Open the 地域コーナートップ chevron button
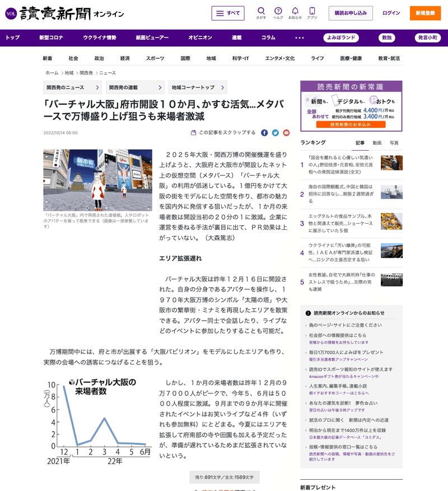Screen dimensions: 448x491 tap(198, 87)
